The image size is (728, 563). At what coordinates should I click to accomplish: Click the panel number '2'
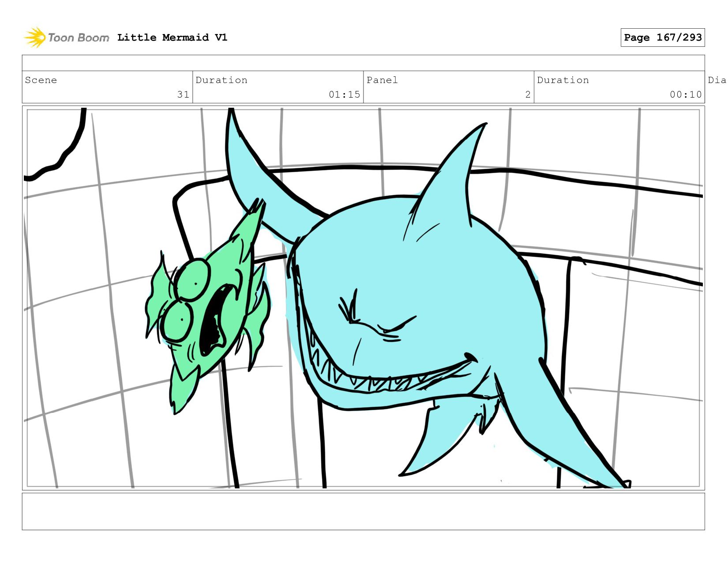click(x=528, y=94)
